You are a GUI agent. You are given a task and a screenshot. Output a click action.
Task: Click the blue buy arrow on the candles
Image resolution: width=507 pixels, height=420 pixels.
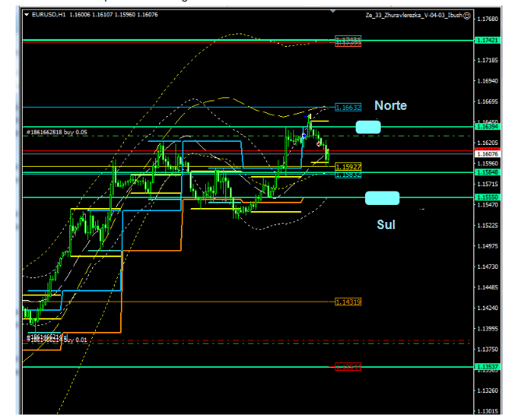click(x=303, y=136)
